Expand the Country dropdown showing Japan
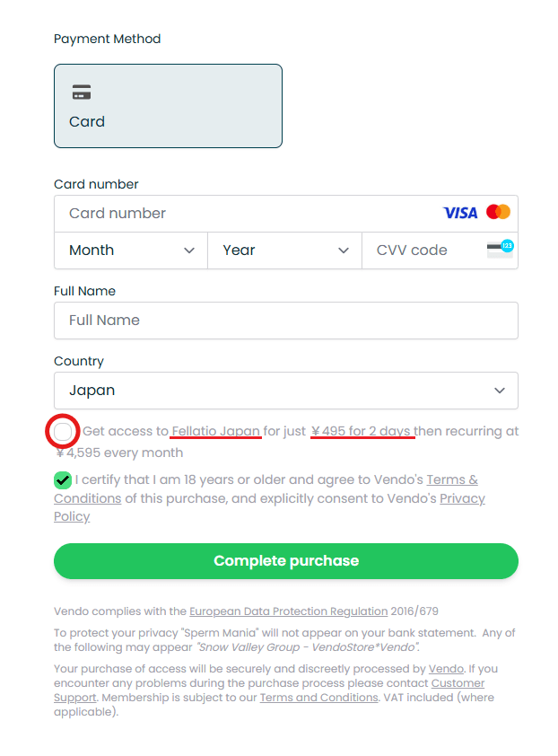 pyautogui.click(x=285, y=391)
